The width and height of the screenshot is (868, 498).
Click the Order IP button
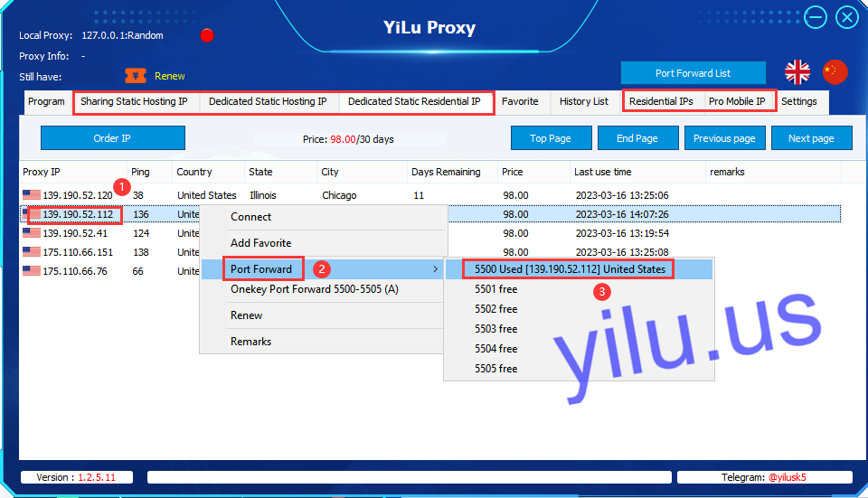tap(112, 137)
